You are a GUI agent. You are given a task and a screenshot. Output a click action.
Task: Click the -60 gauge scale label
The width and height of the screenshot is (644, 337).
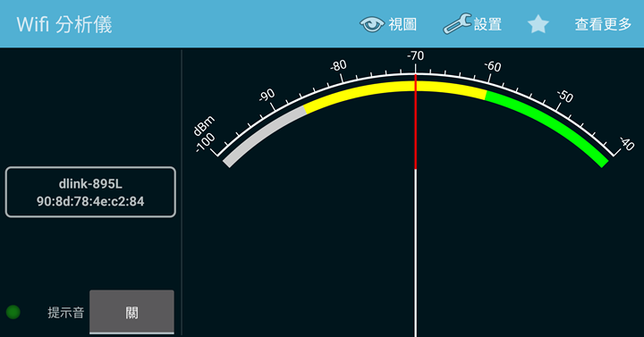tap(493, 66)
